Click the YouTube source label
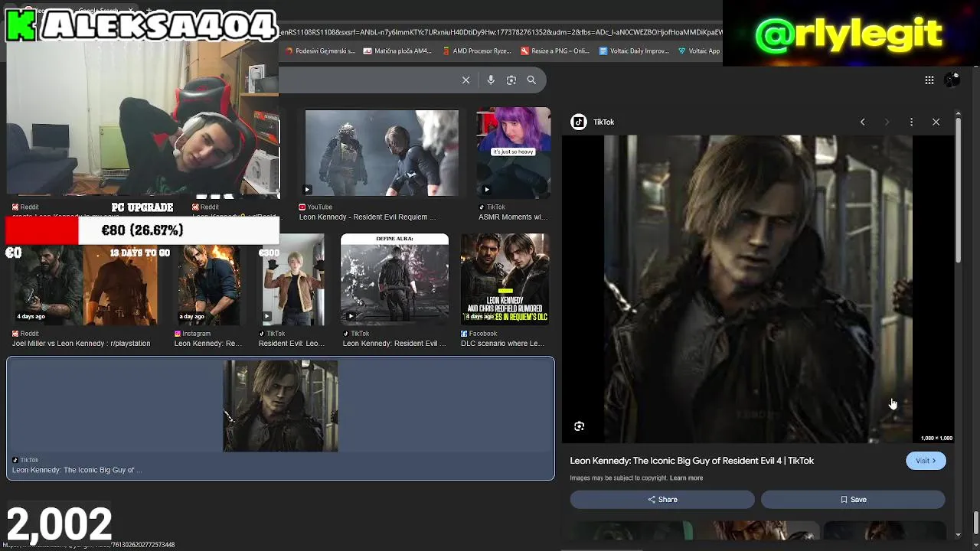The height and width of the screenshot is (551, 980). coord(315,207)
